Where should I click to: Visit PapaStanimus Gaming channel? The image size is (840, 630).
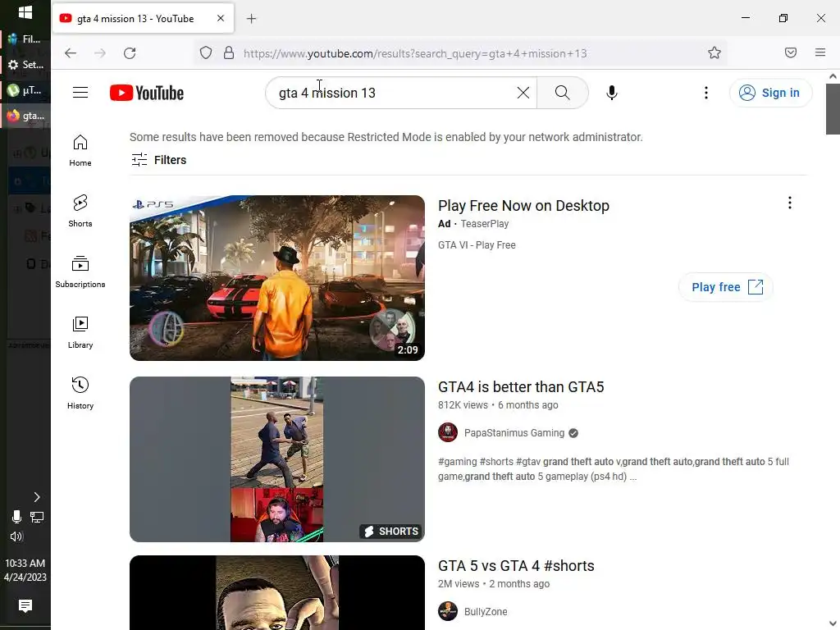[x=514, y=433]
